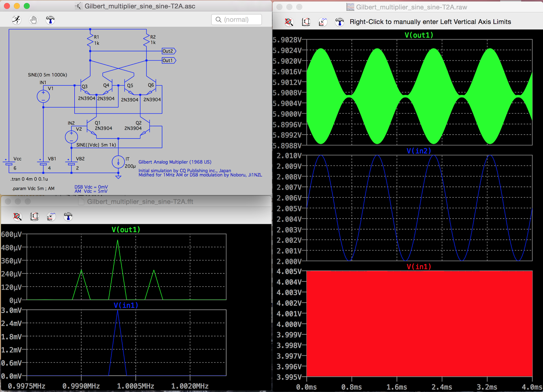The height and width of the screenshot is (392, 543).
Task: Click zoom-to-fit icon in the .fft window
Action: [x=17, y=217]
